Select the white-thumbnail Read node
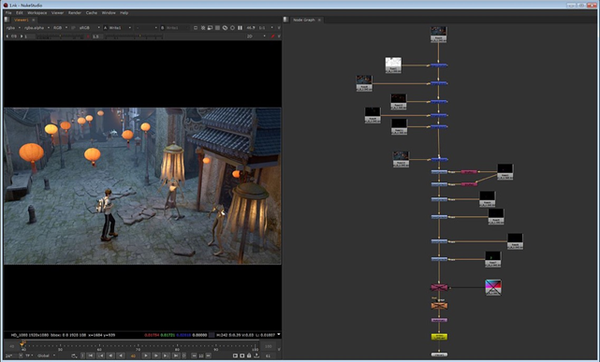This screenshot has height=362, width=600. point(393,65)
